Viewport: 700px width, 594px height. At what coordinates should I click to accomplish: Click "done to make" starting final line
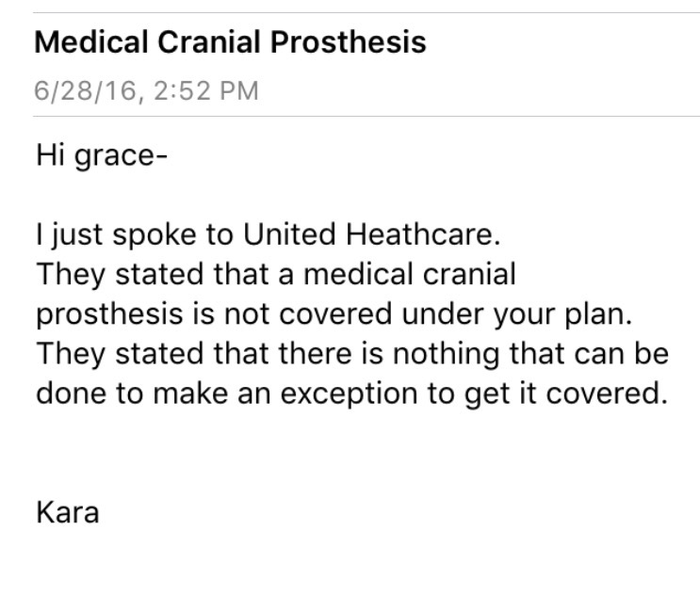(x=115, y=393)
